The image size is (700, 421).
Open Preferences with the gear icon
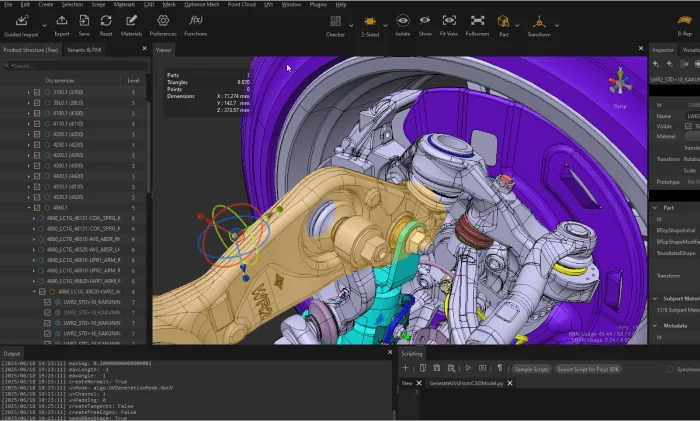click(x=163, y=20)
